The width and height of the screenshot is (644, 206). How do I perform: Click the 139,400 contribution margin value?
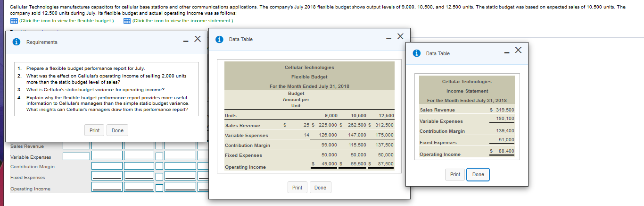(x=505, y=131)
